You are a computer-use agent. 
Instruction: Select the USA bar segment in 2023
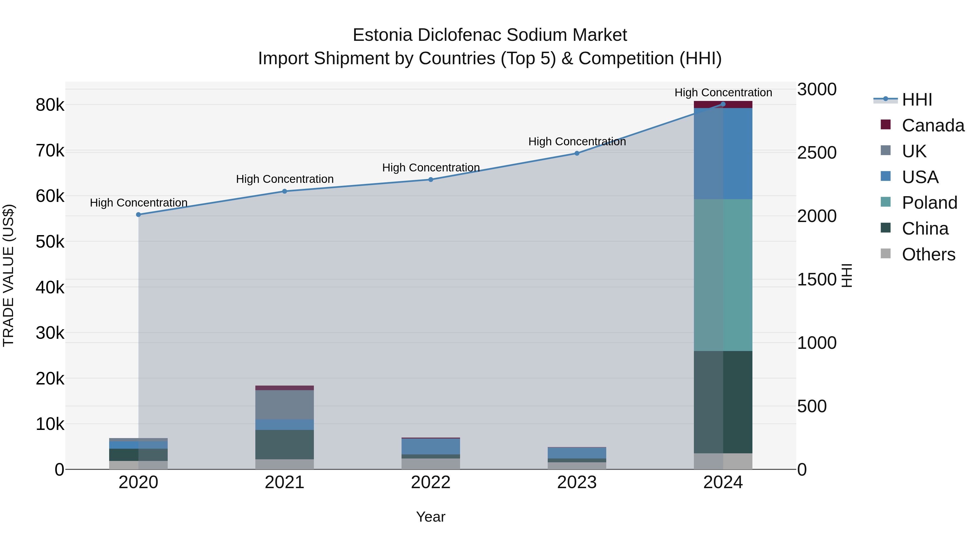click(577, 453)
